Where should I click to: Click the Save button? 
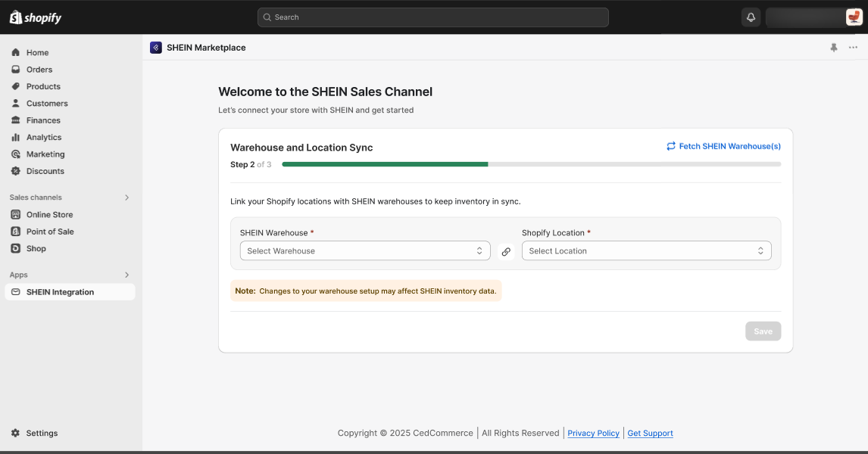[763, 331]
